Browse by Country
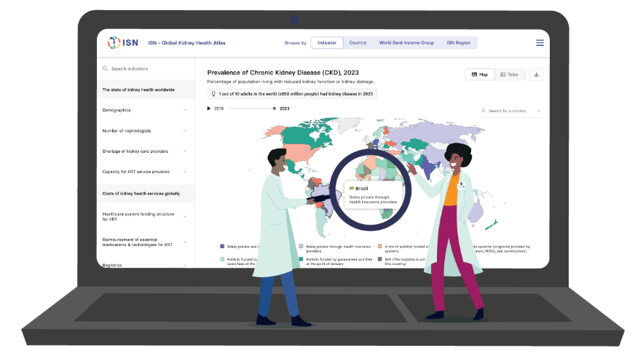Screen dimensions: 643x364 pos(358,43)
